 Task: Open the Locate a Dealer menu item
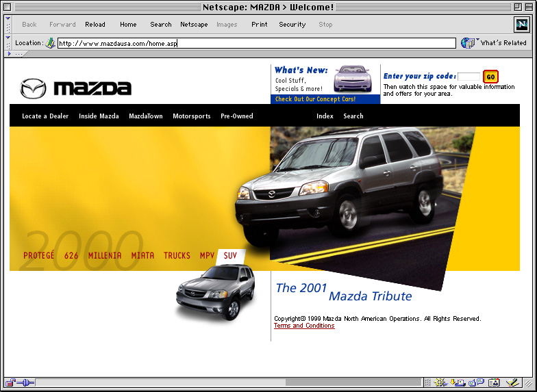(x=45, y=116)
